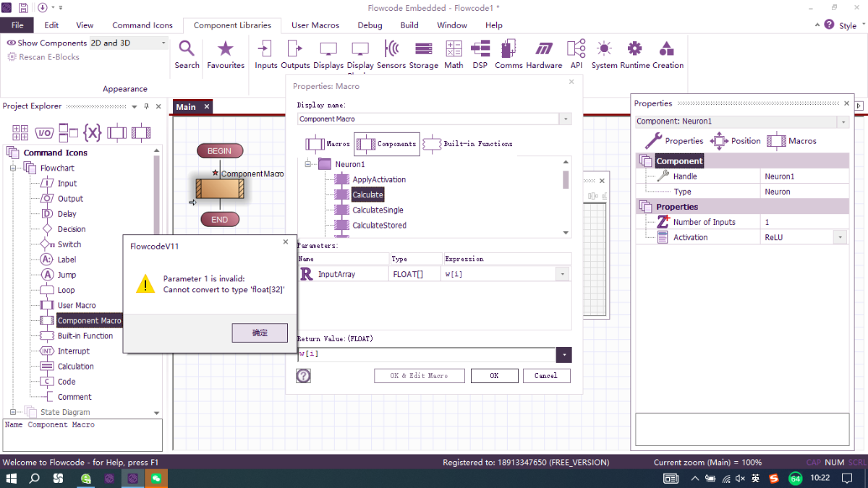Open the Inputs component library

click(x=265, y=56)
